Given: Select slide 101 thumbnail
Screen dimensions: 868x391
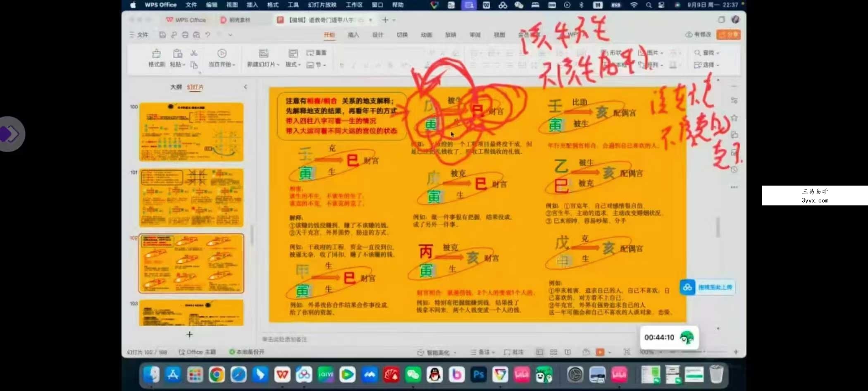Looking at the screenshot, I should (191, 198).
